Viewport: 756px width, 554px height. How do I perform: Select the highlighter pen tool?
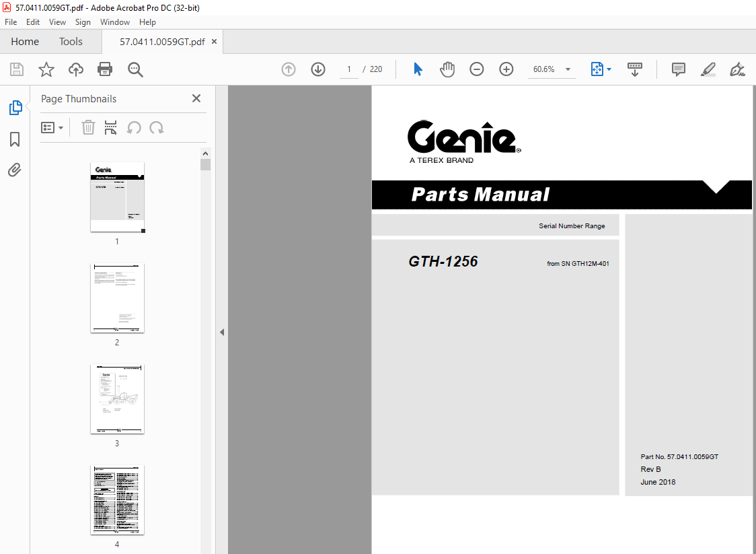click(x=708, y=69)
